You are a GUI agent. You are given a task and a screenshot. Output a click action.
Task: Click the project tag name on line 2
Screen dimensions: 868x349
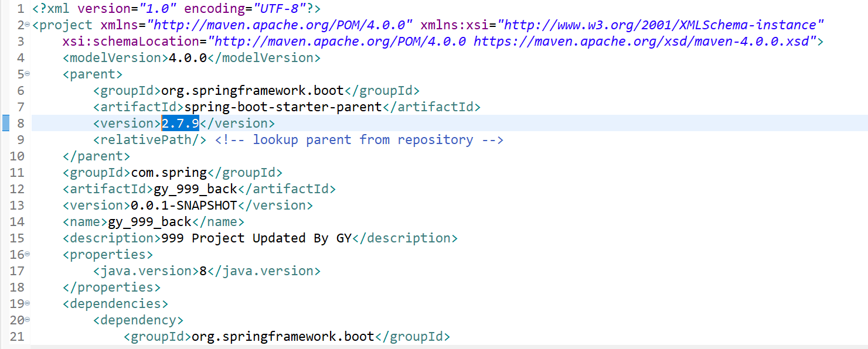click(x=66, y=25)
